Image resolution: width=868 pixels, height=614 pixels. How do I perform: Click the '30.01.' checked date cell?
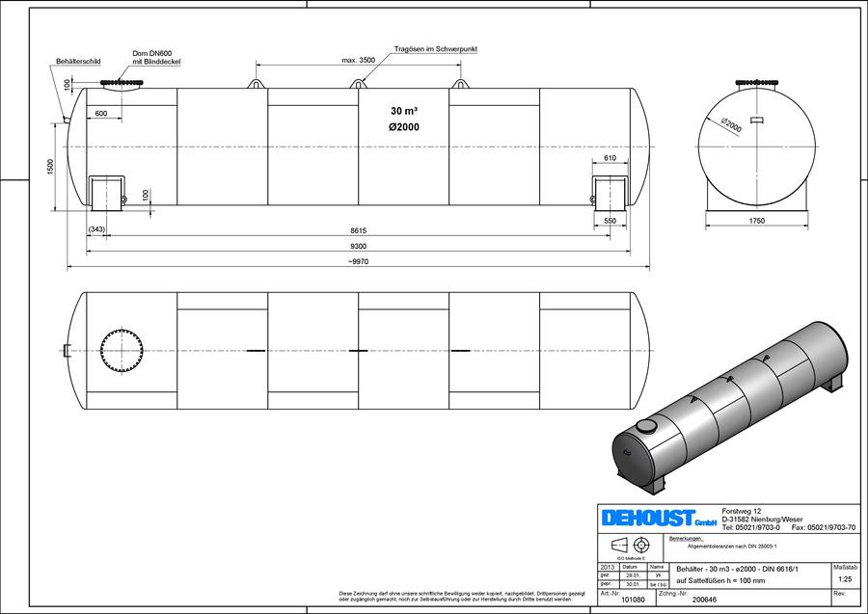tap(632, 584)
